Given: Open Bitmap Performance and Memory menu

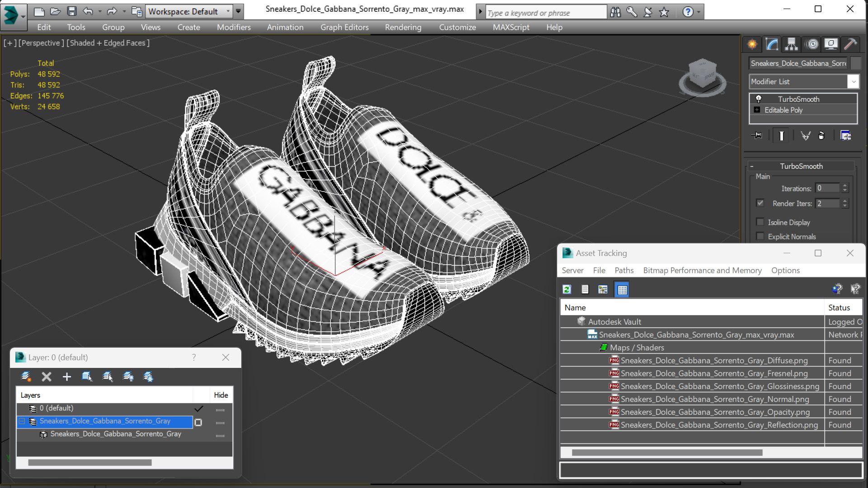Looking at the screenshot, I should coord(702,270).
